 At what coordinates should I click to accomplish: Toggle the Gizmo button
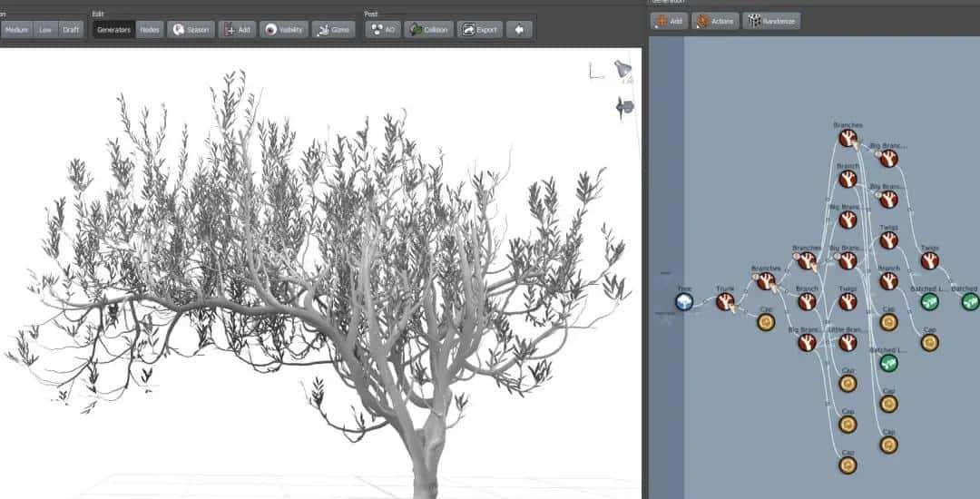(x=334, y=29)
